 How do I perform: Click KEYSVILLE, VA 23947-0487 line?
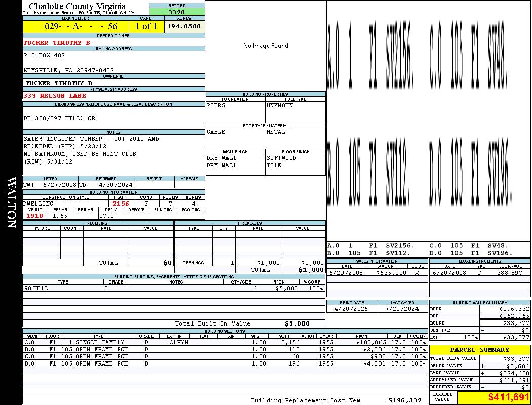coord(68,70)
